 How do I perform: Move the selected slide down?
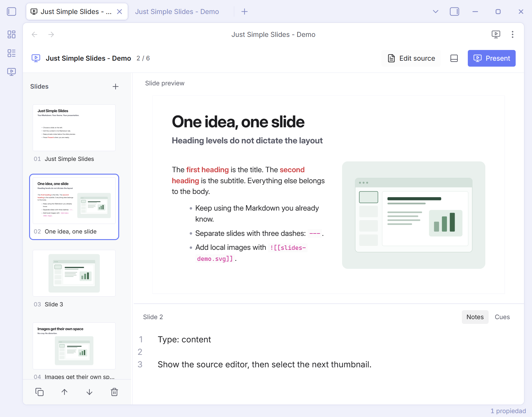click(x=89, y=392)
